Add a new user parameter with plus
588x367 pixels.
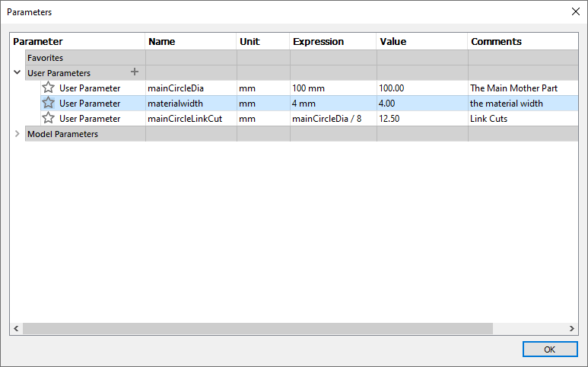click(134, 72)
